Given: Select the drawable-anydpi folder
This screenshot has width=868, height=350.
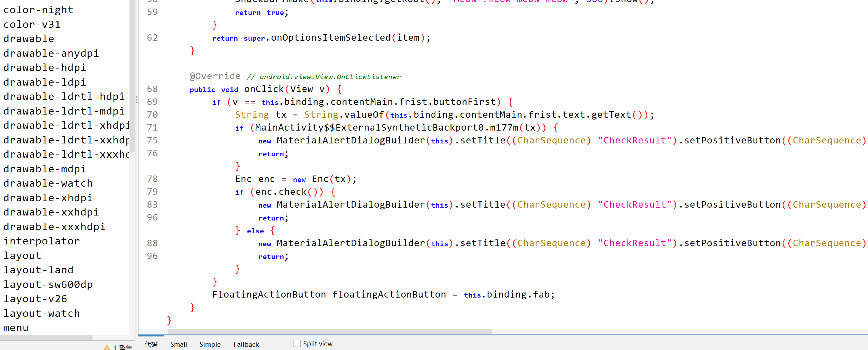Looking at the screenshot, I should (x=51, y=53).
